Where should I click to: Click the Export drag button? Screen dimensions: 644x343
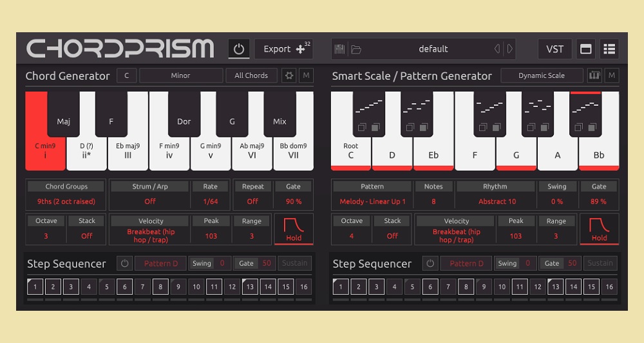pos(284,49)
